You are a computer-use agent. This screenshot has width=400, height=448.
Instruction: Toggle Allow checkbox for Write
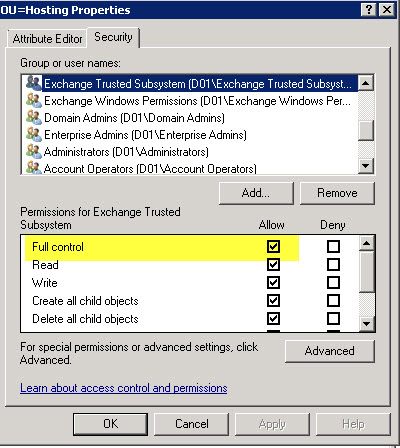click(x=273, y=283)
